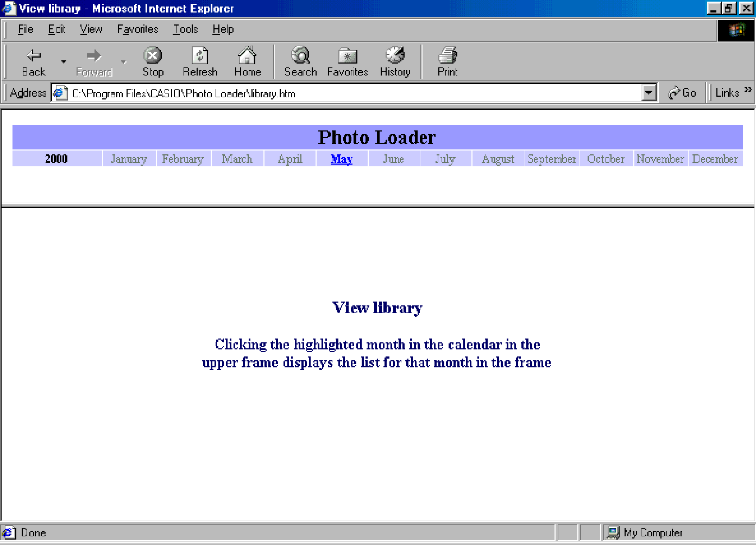
Task: Expand the Back history dropdown arrow
Action: [64, 61]
